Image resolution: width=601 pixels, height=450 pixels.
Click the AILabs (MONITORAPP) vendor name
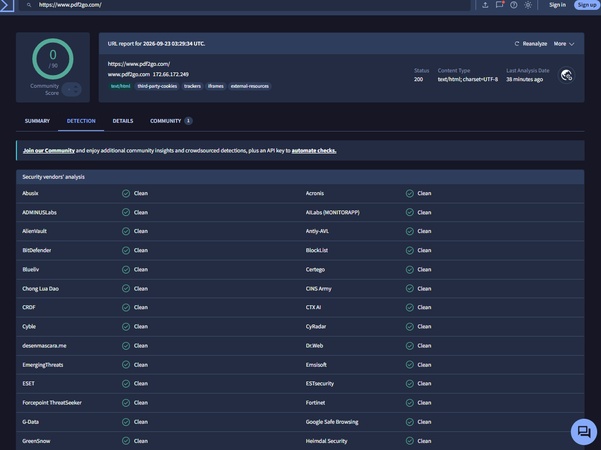click(x=333, y=212)
